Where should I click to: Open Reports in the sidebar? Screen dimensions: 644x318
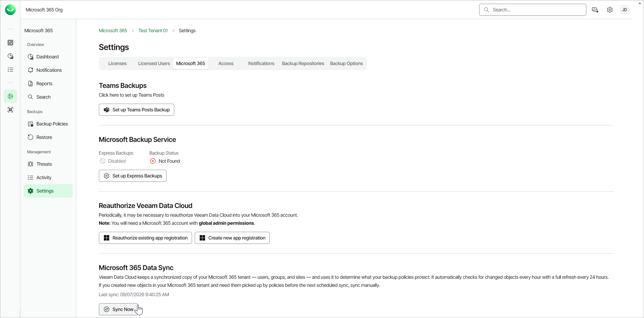tap(48, 84)
